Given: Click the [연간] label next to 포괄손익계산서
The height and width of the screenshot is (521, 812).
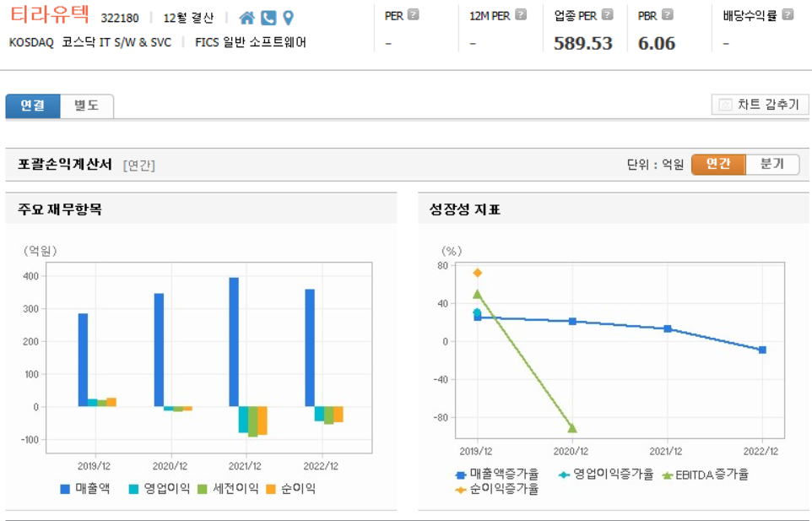Looking at the screenshot, I should click(x=138, y=165).
